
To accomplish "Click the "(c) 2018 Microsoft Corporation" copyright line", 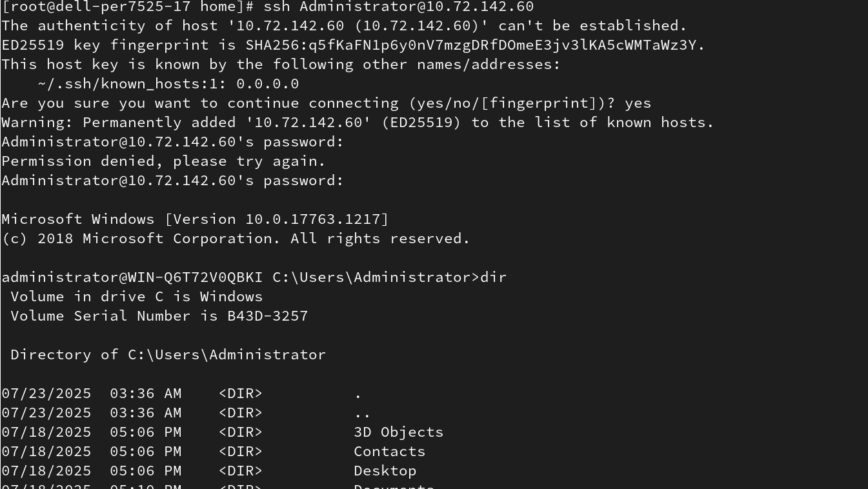I will pos(236,239).
